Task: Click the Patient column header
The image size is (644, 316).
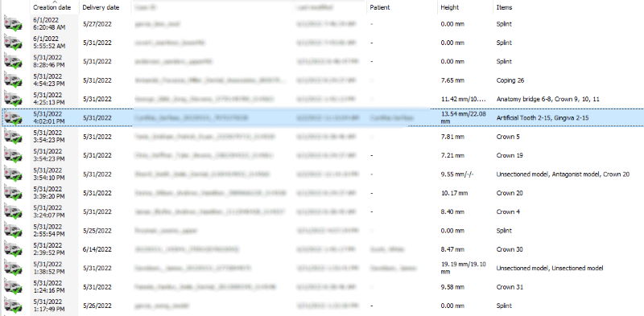Action: click(x=379, y=7)
